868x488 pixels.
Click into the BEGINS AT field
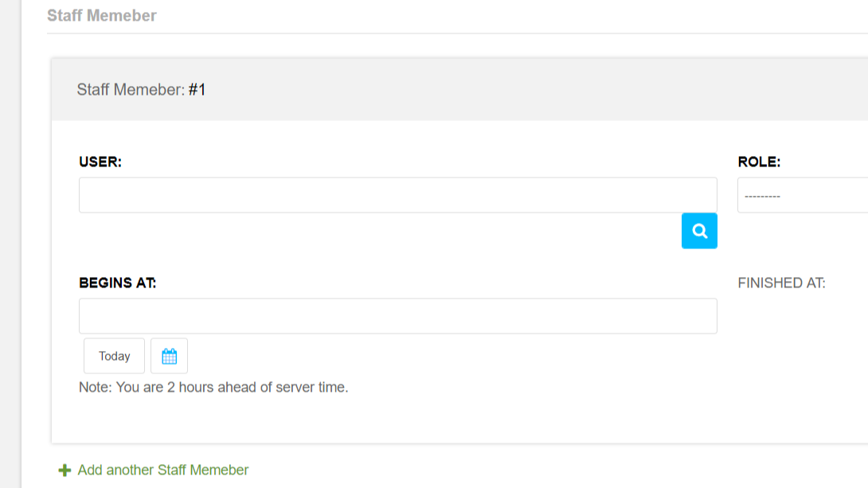(x=397, y=316)
